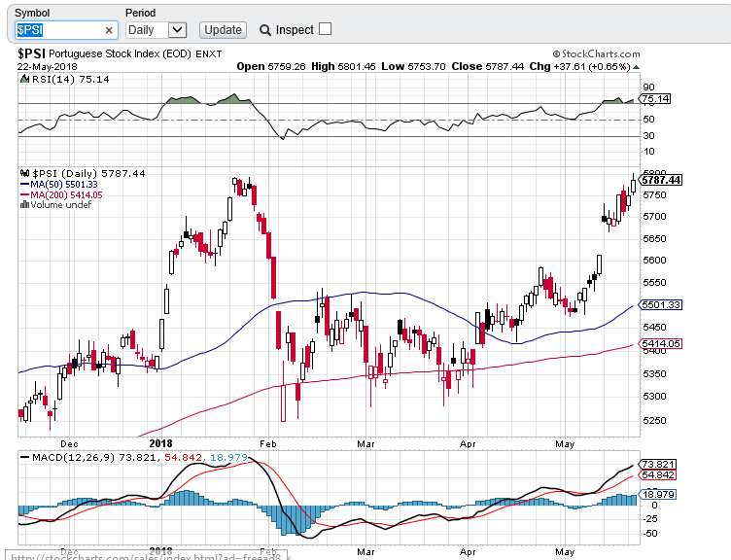Enable the Inspect checkbox

click(x=326, y=29)
